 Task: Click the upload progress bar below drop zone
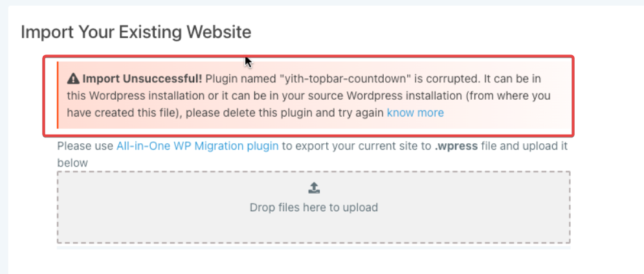[x=314, y=247]
